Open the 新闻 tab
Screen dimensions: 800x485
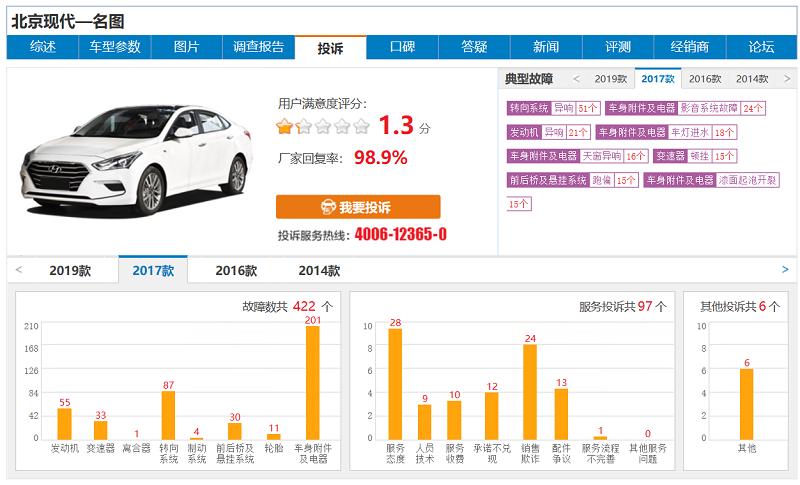coord(546,47)
